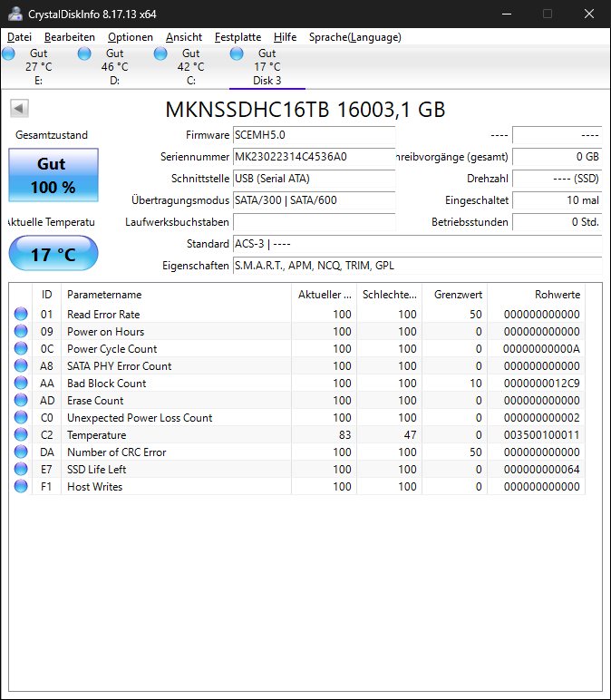Screen dimensions: 611x700
Task: Close the CrystalDiskInfo window
Action: 589,14
